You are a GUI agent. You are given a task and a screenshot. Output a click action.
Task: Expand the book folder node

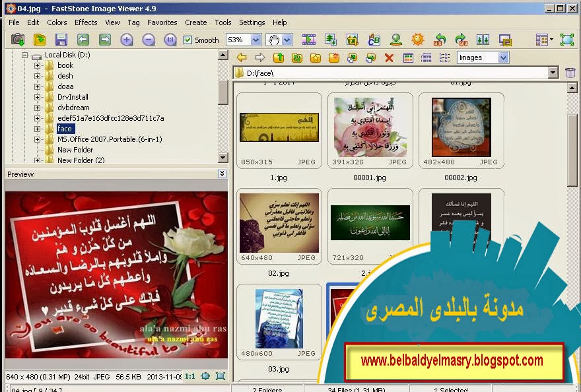pyautogui.click(x=37, y=65)
